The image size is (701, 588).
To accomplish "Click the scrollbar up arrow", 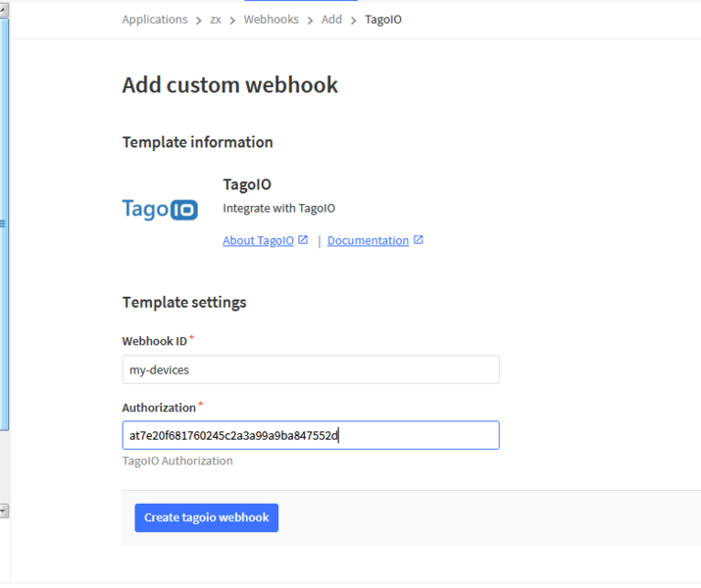I will coord(4,10).
